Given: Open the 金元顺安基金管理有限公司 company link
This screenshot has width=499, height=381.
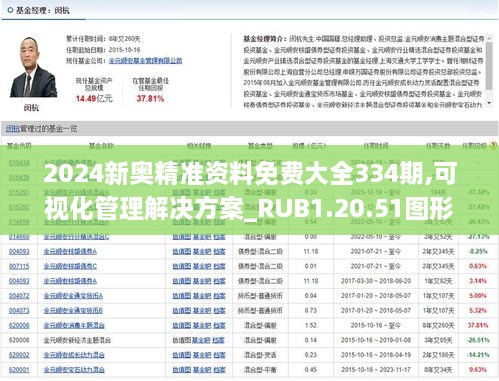Looking at the screenshot, I should point(145,61).
